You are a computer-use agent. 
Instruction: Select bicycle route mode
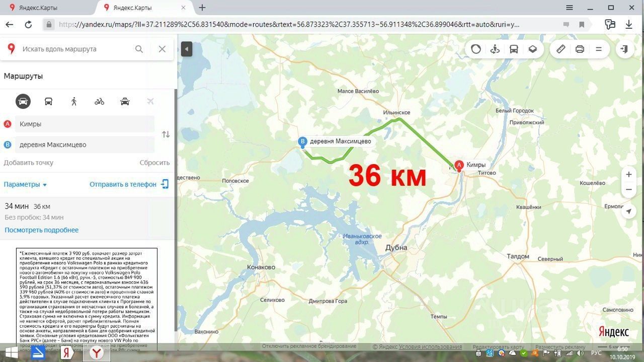click(99, 101)
